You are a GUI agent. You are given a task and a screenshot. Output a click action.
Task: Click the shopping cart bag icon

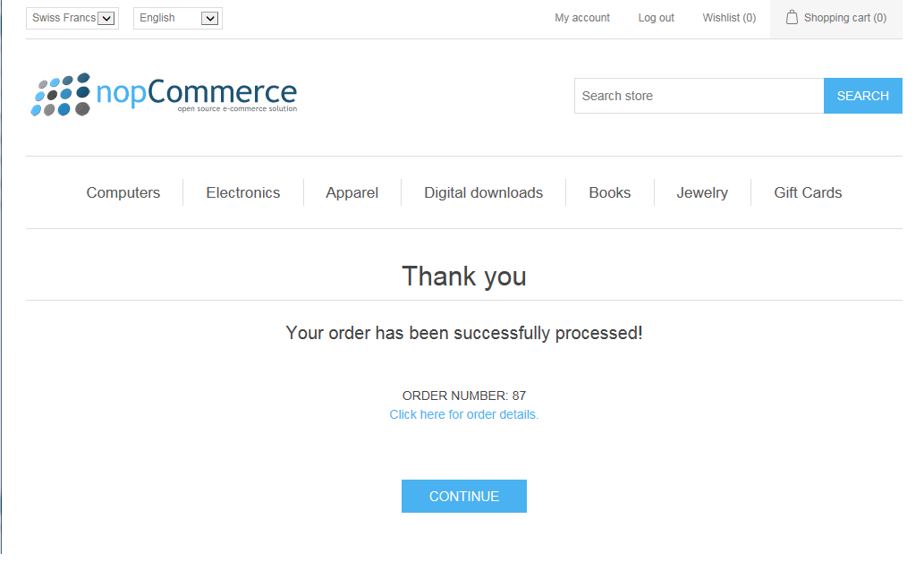[x=792, y=17]
